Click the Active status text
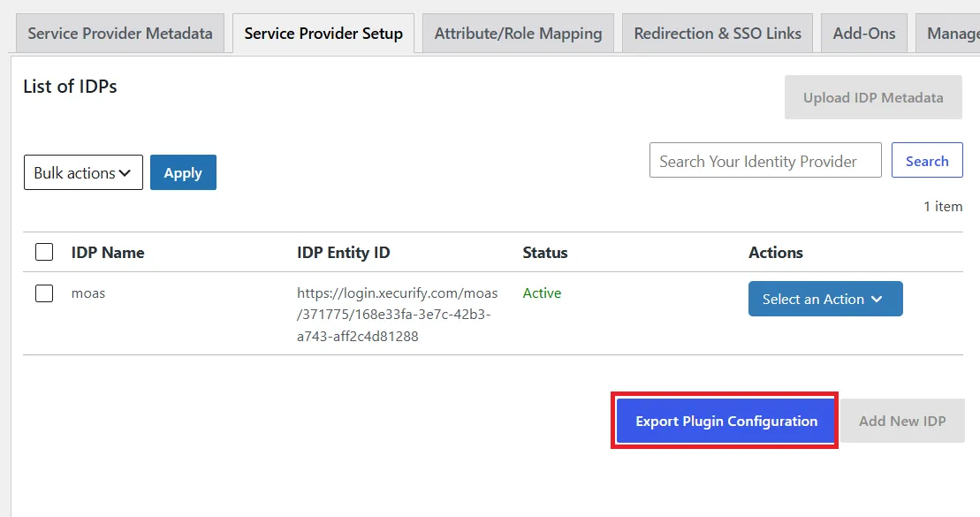Screen dimensions: 980x517 (x=542, y=293)
